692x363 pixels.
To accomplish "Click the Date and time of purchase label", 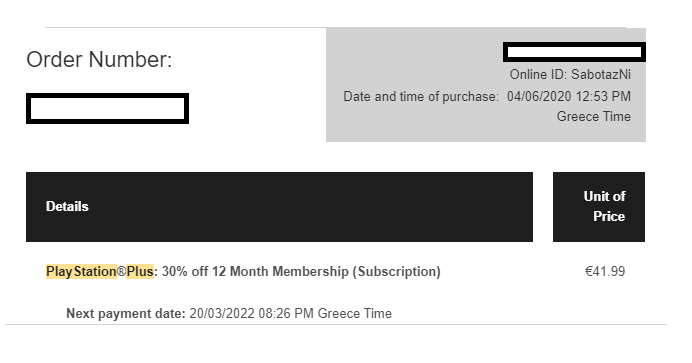I will pyautogui.click(x=421, y=96).
